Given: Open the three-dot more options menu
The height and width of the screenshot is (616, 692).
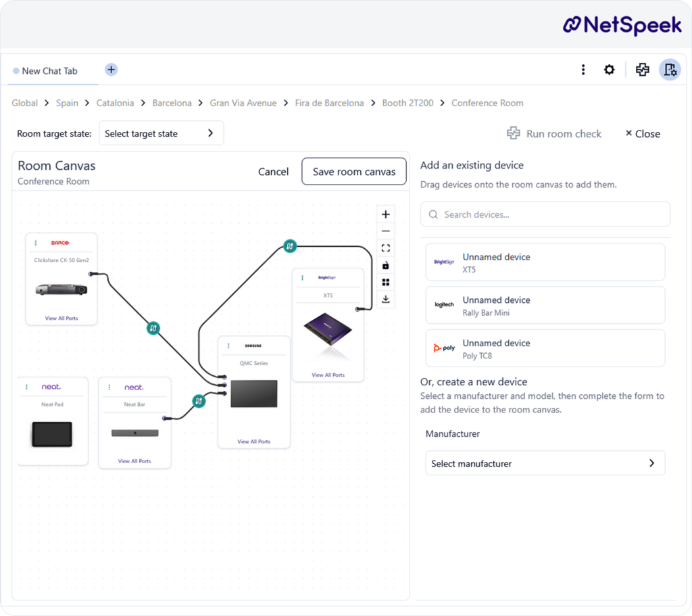Looking at the screenshot, I should click(x=583, y=70).
